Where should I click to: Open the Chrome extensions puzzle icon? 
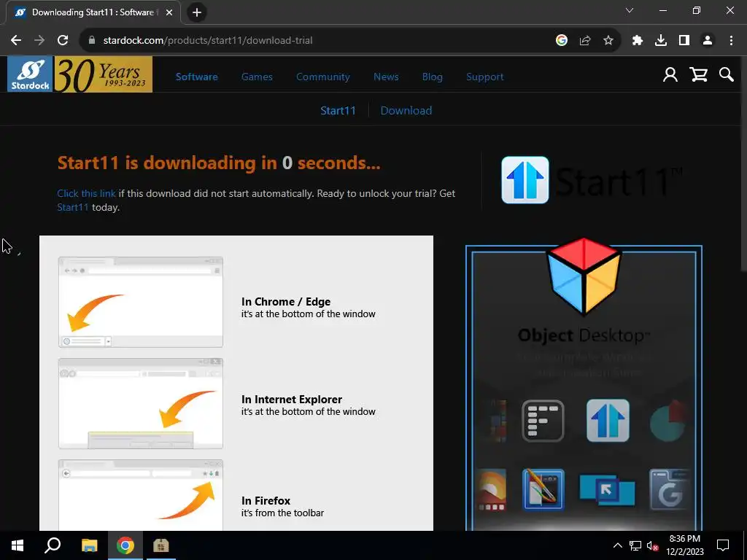[637, 41]
